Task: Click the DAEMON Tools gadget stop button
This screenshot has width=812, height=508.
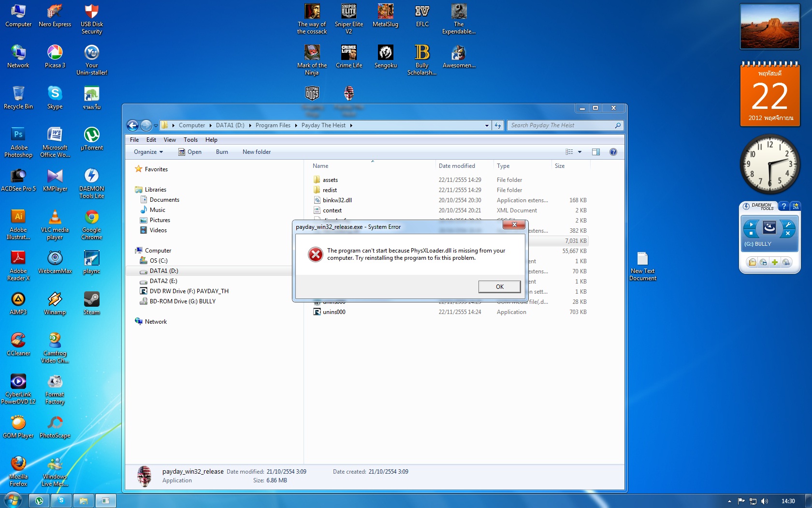Action: click(x=751, y=233)
